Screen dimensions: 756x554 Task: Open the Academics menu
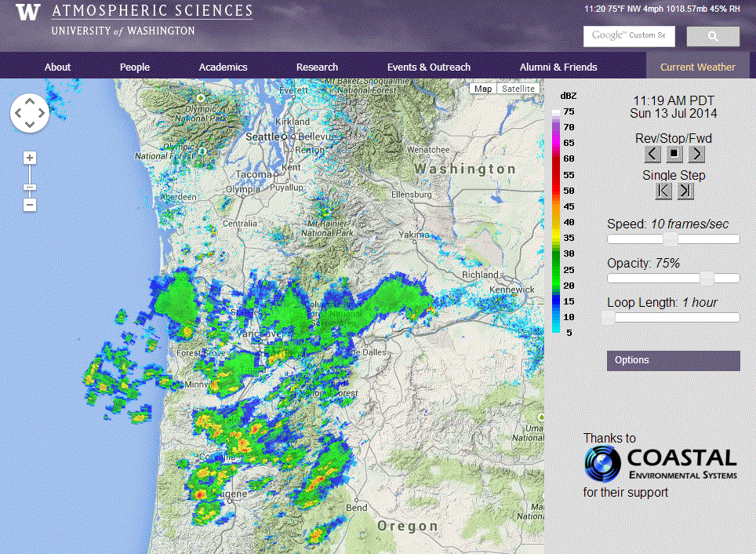point(223,67)
